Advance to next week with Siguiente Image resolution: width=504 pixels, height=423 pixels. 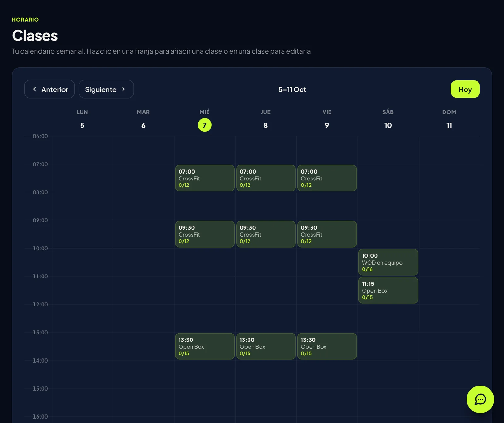click(106, 89)
